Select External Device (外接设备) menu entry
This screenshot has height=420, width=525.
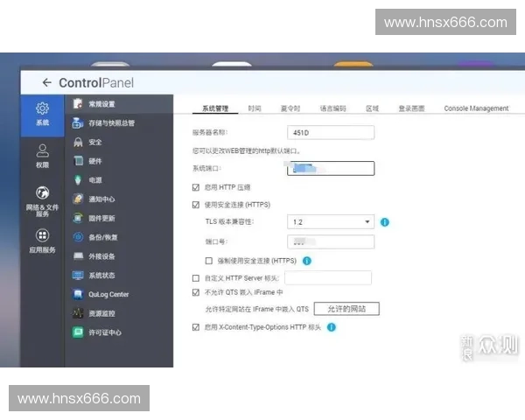(119, 256)
